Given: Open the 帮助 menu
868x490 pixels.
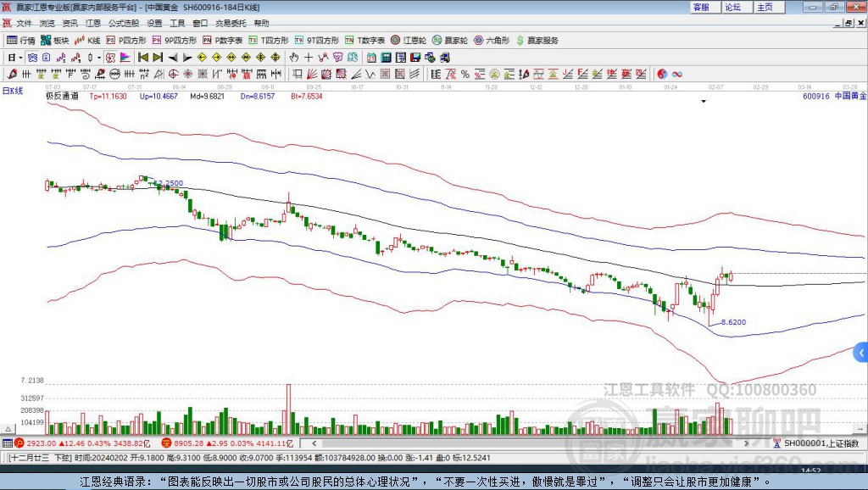Looking at the screenshot, I should click(x=261, y=23).
